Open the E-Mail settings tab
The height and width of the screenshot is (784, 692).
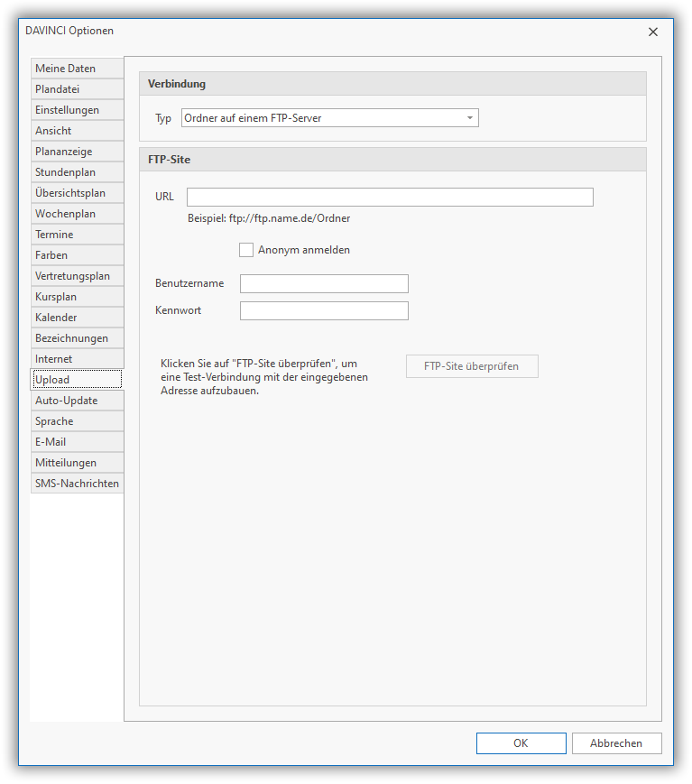point(76,442)
